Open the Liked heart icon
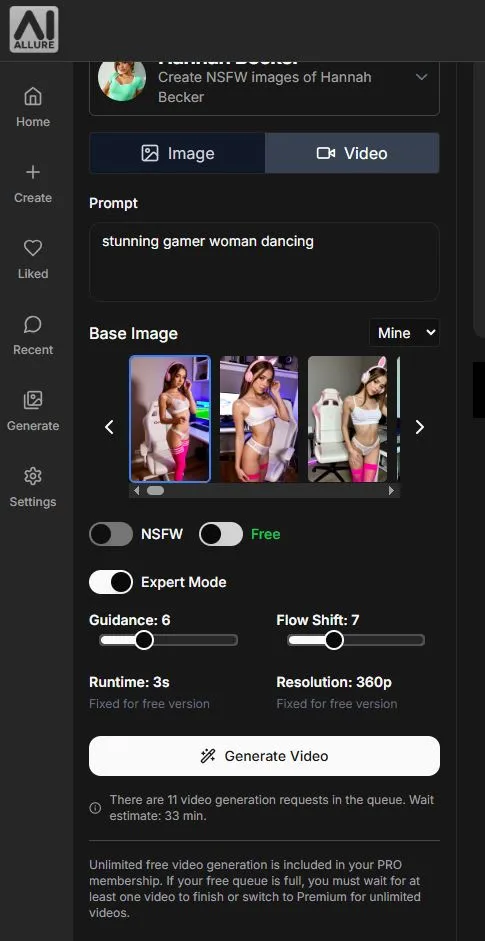Screen dimensions: 485x941 (33, 248)
